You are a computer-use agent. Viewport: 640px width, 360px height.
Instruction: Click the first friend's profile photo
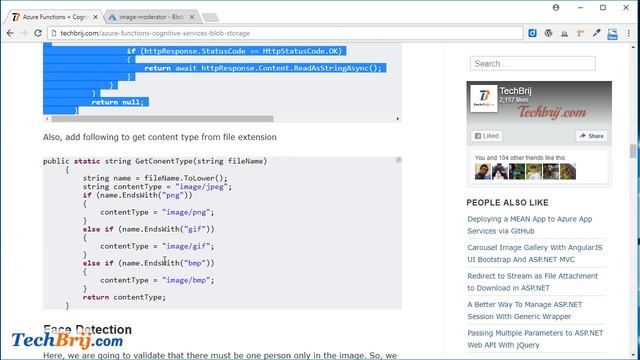click(x=483, y=171)
